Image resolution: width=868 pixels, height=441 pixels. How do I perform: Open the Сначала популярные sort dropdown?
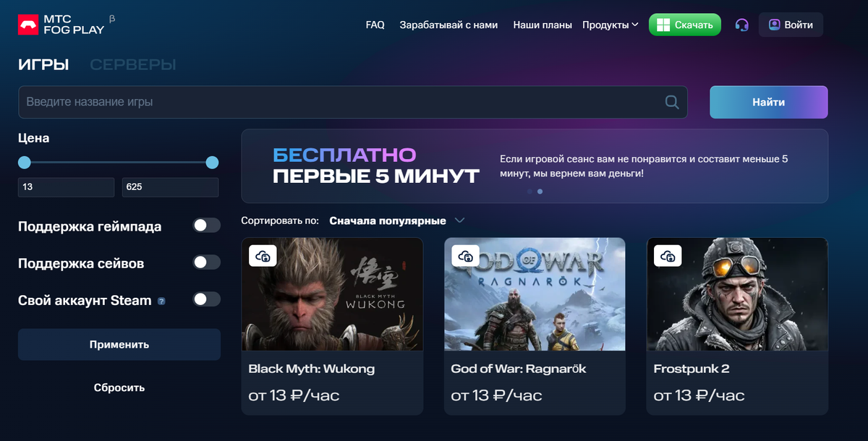click(x=396, y=220)
